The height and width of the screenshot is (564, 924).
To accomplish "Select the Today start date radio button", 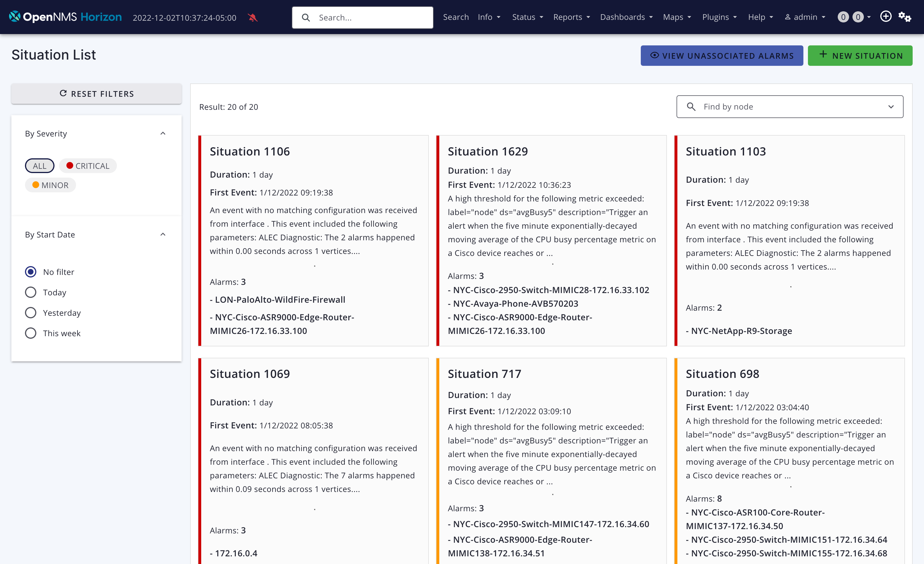I will (x=30, y=292).
